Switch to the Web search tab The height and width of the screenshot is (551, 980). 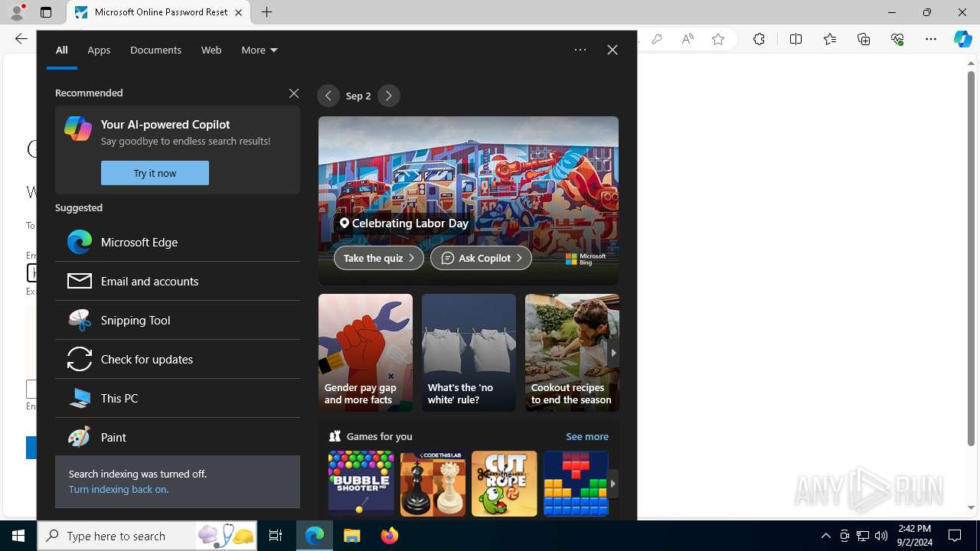pos(211,50)
